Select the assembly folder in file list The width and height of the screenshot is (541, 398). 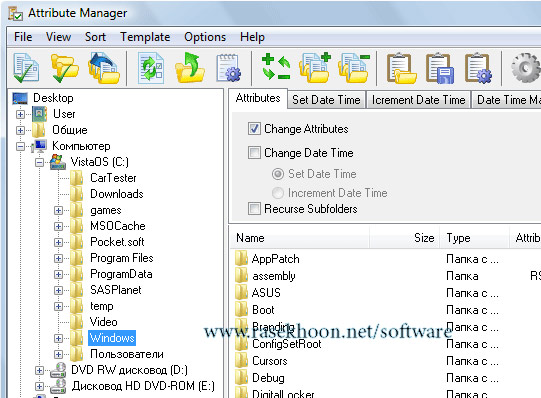274,276
